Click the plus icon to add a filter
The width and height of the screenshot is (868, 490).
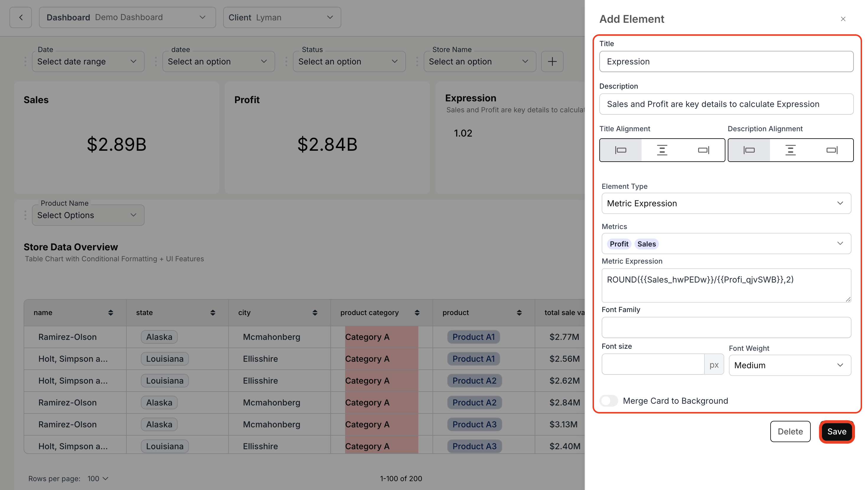552,61
